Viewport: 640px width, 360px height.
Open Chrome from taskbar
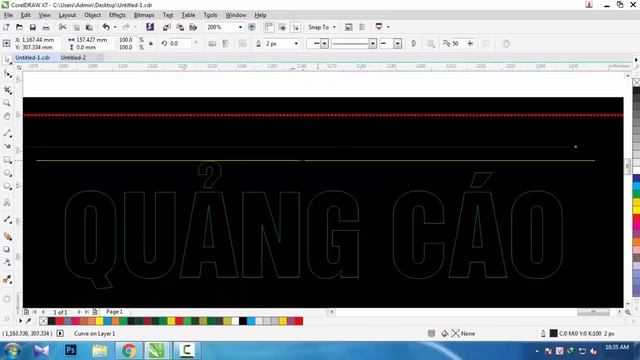coord(129,350)
